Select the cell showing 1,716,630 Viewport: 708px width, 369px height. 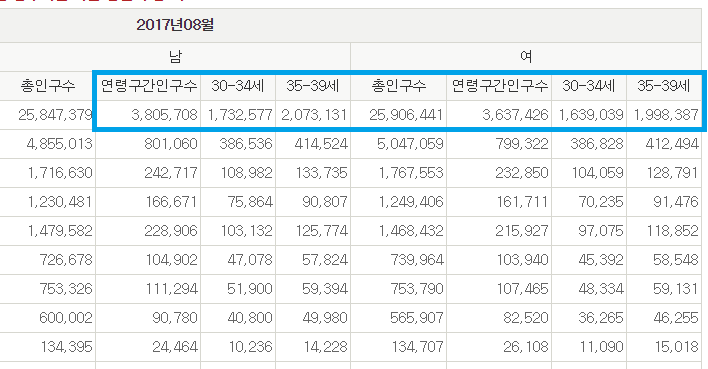pos(47,173)
